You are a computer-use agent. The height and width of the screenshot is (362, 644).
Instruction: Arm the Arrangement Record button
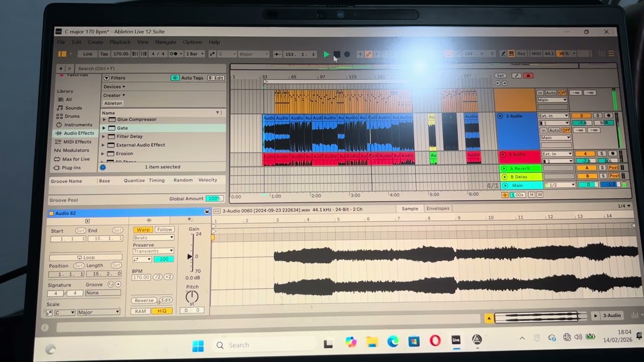point(347,54)
